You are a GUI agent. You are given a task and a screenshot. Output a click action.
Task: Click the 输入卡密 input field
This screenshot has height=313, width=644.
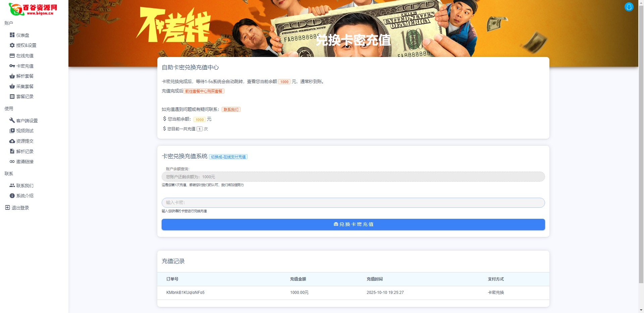[x=353, y=202]
